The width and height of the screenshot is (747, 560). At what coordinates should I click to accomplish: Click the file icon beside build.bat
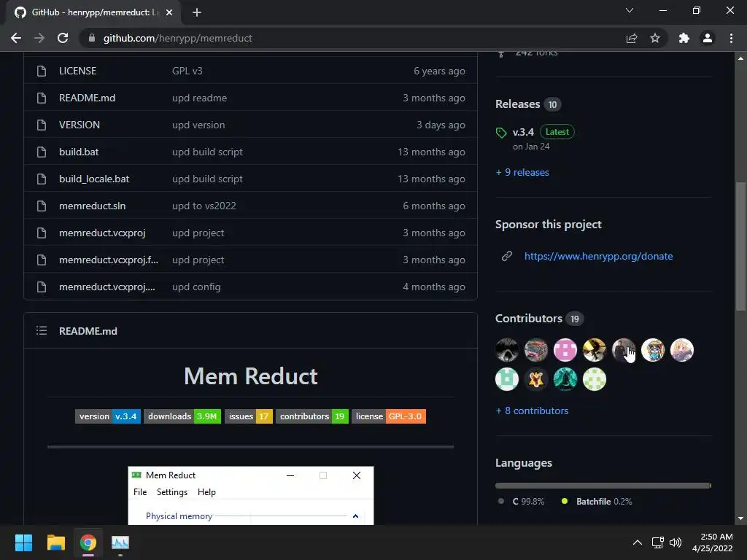click(x=42, y=152)
